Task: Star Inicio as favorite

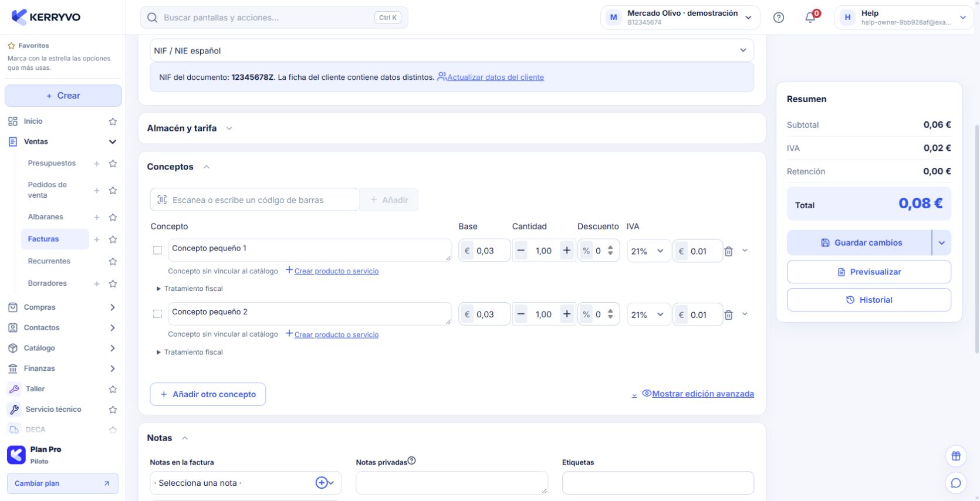Action: [113, 121]
